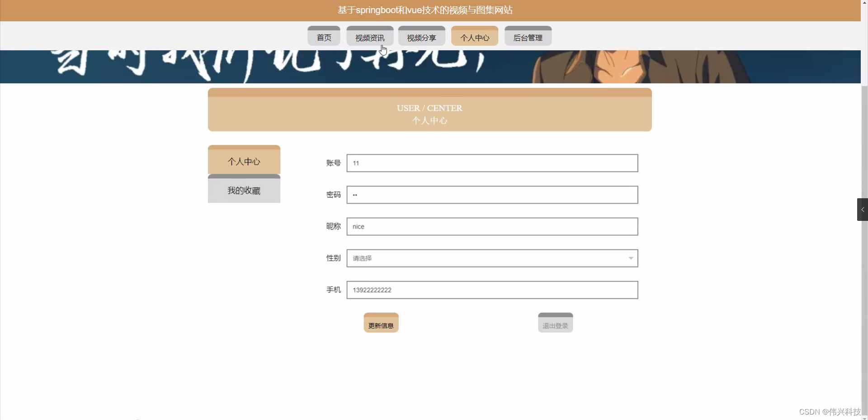Click the 昵称 field containing nice
The width and height of the screenshot is (868, 420).
[491, 226]
